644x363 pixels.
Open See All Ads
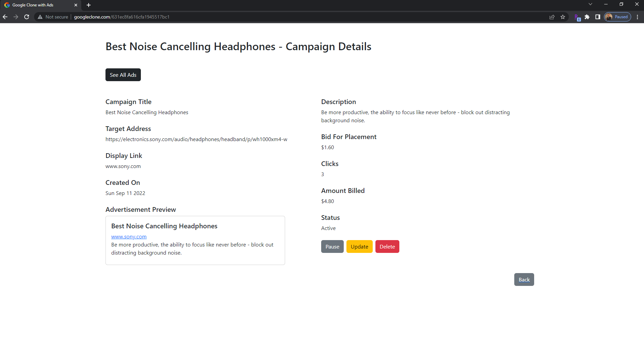click(123, 75)
